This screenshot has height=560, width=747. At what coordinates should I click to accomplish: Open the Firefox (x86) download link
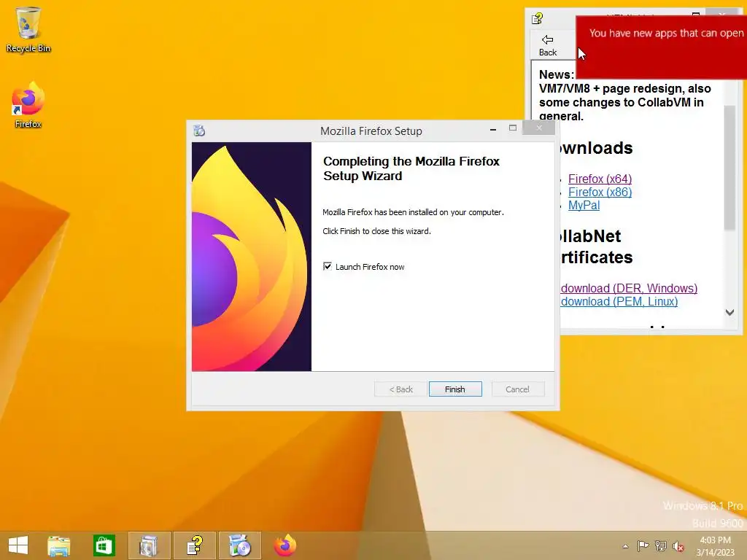(x=600, y=192)
